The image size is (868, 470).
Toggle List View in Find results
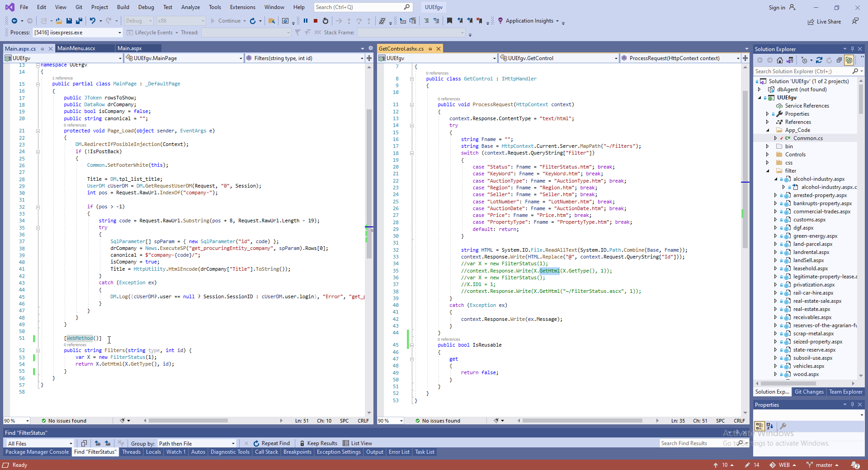(357, 443)
